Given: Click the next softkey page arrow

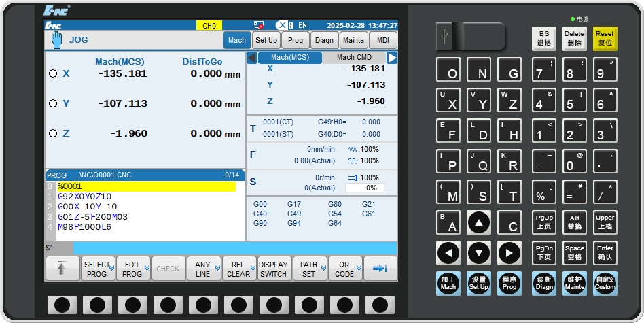Looking at the screenshot, I should pyautogui.click(x=380, y=269).
